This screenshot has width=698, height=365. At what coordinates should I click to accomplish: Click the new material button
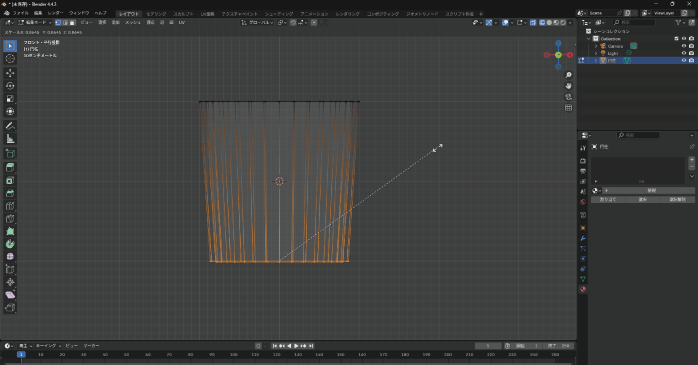[651, 191]
